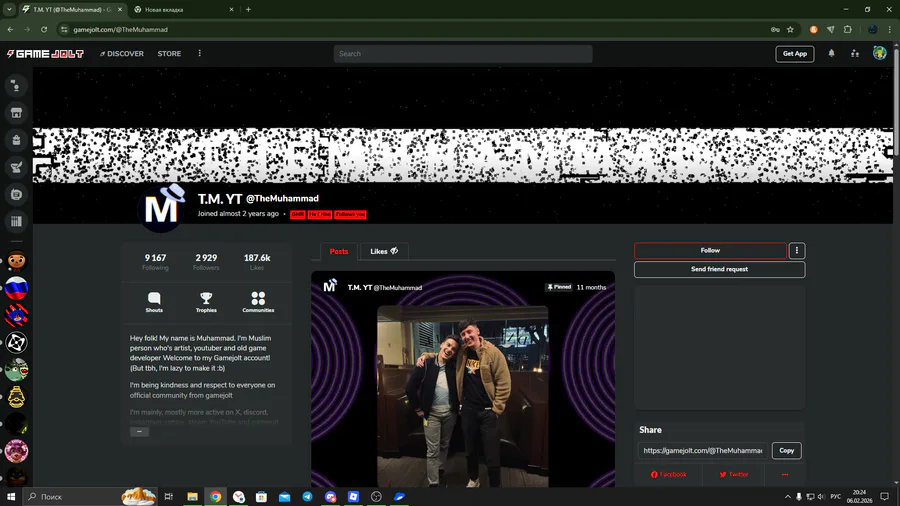900x506 pixels.
Task: View T.M. YT's Trophies
Action: tap(206, 302)
